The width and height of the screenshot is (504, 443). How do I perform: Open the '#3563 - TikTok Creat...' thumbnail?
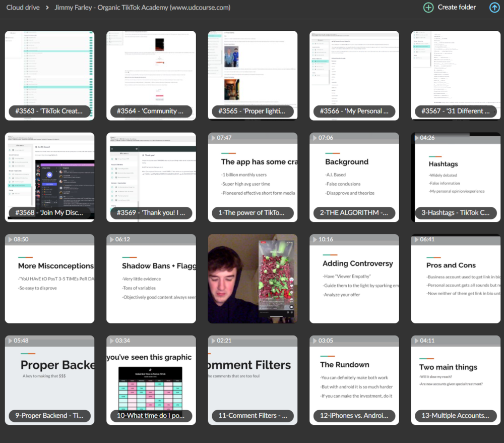(49, 75)
